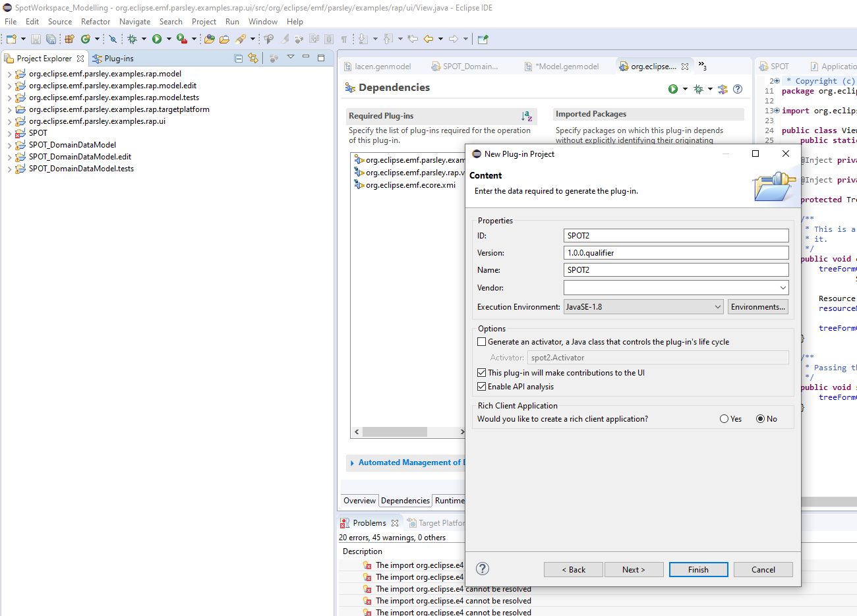Click the Description column header in Problems
Image resolution: width=857 pixels, height=616 pixels.
[363, 551]
